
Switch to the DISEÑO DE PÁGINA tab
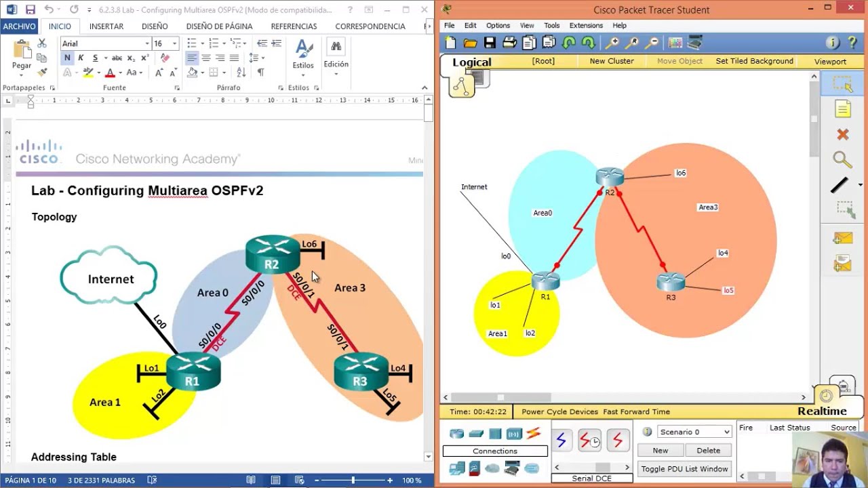click(x=219, y=26)
